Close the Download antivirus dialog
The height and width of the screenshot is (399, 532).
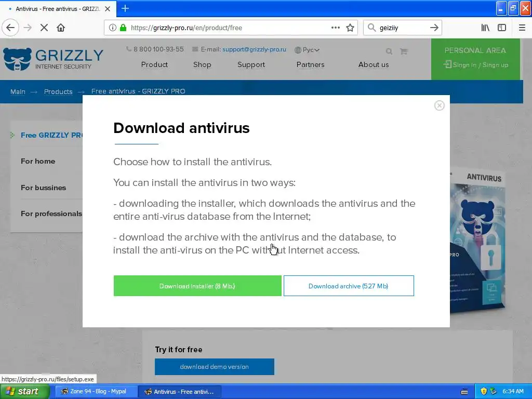tap(440, 105)
